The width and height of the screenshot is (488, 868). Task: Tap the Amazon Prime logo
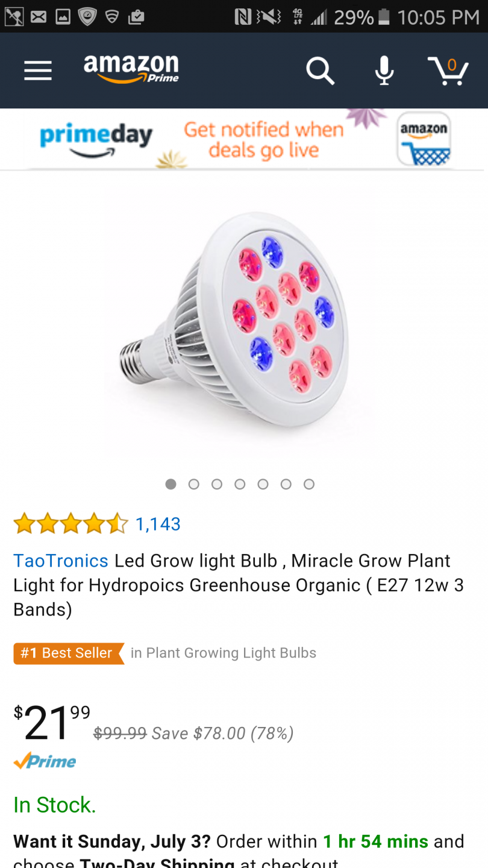tap(131, 69)
